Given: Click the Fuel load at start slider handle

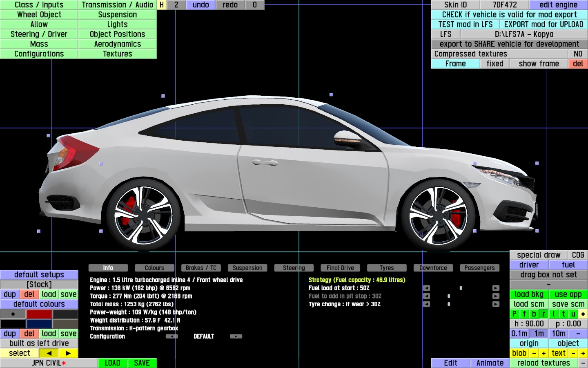Looking at the screenshot, I should pos(461,288).
